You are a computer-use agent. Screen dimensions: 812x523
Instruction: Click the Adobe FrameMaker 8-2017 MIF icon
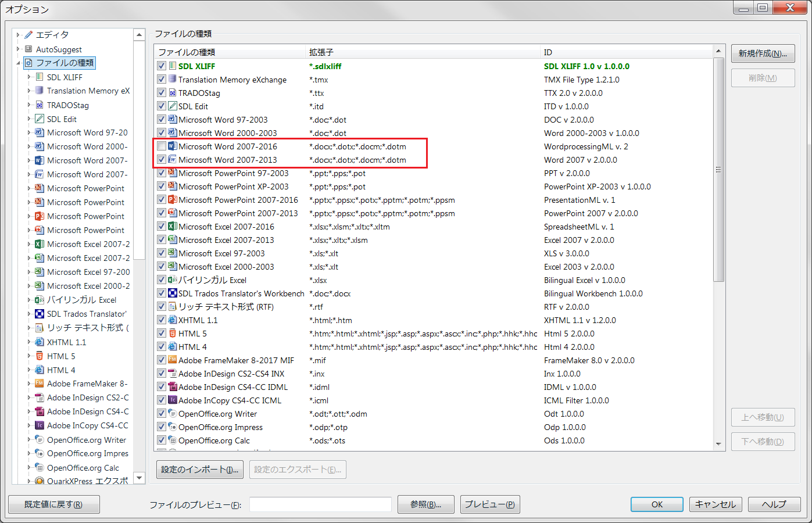[173, 360]
